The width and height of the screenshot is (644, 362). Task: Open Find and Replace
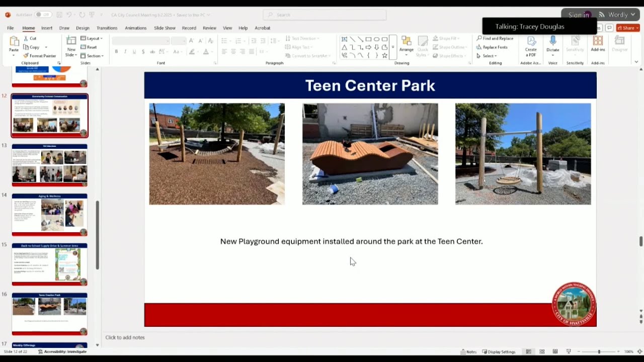[495, 38]
